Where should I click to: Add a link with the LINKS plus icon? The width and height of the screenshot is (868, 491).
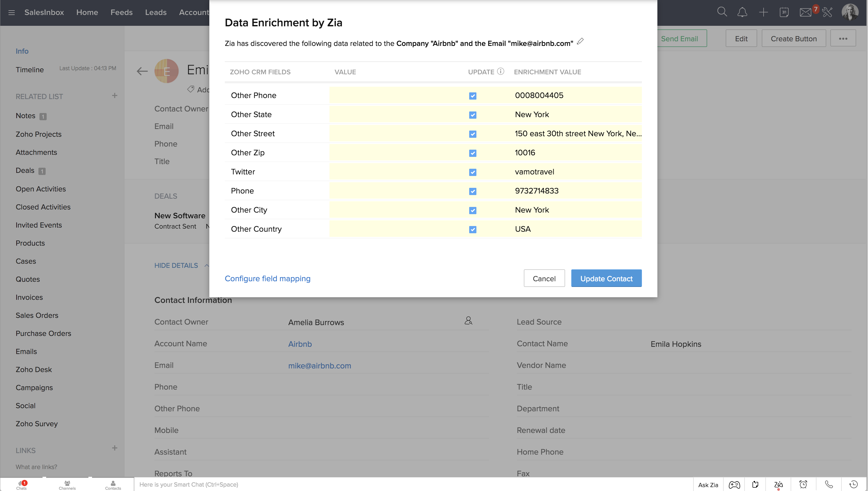(114, 448)
